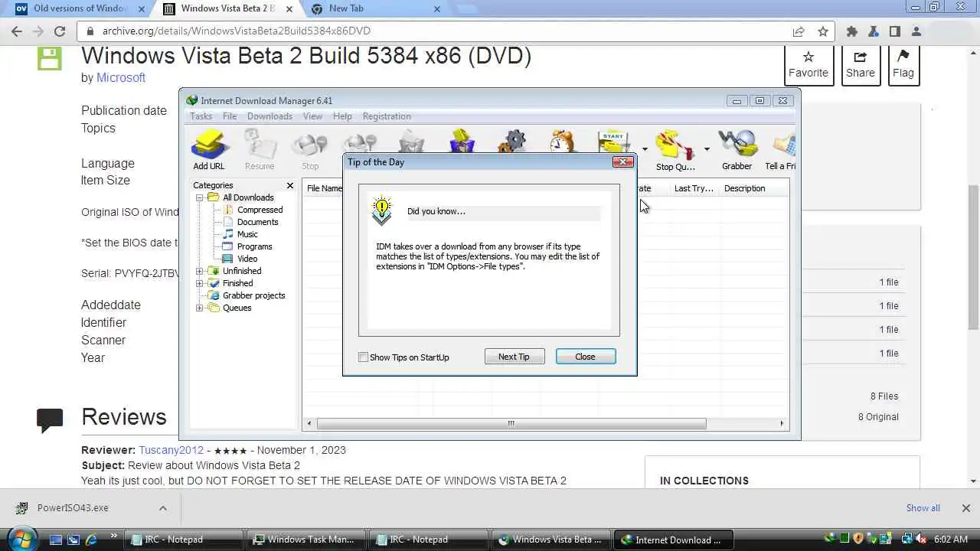The height and width of the screenshot is (551, 980).
Task: Open the Scheduler alarm clock icon
Action: click(x=563, y=142)
